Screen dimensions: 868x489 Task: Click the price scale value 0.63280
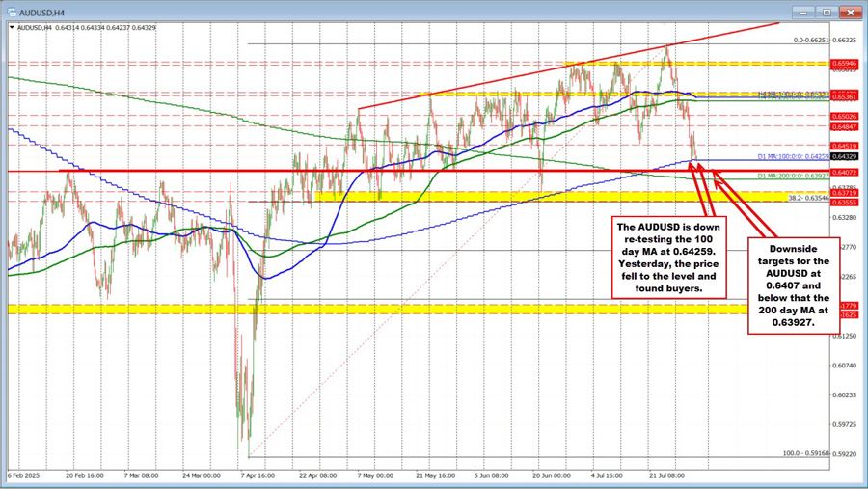click(x=847, y=218)
